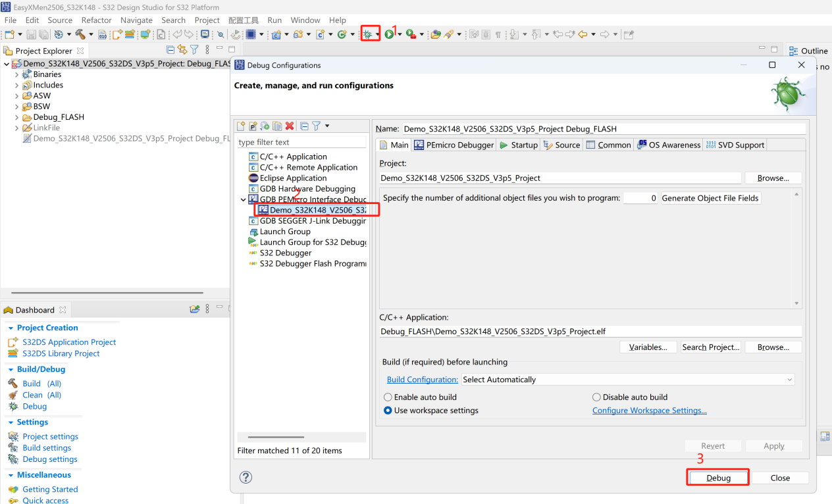Image resolution: width=832 pixels, height=504 pixels.
Task: Click the Search Project... button
Action: click(x=711, y=347)
